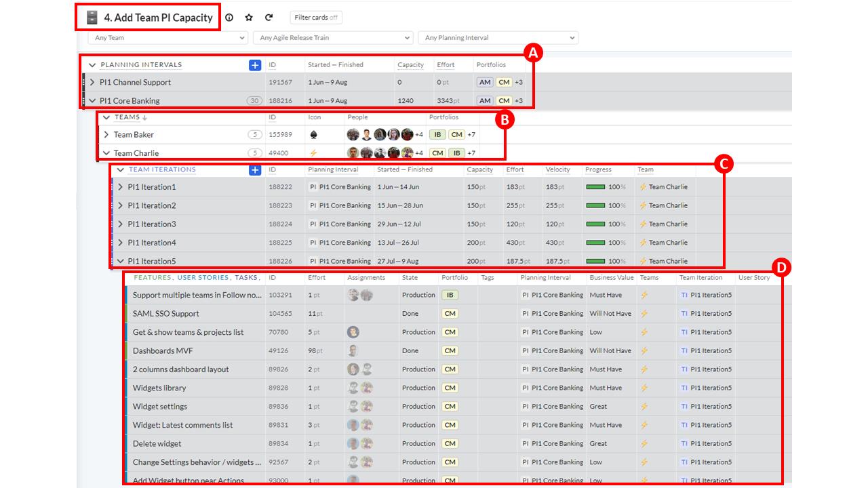The image size is (868, 488).
Task: Click the team lightning icon on SAML SSO row
Action: point(644,313)
